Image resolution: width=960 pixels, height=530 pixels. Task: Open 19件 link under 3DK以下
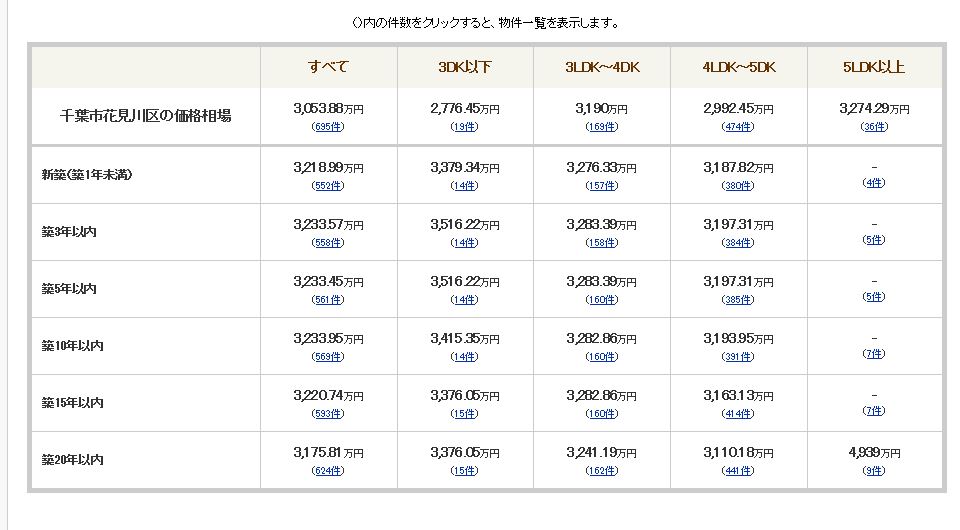coord(465,127)
